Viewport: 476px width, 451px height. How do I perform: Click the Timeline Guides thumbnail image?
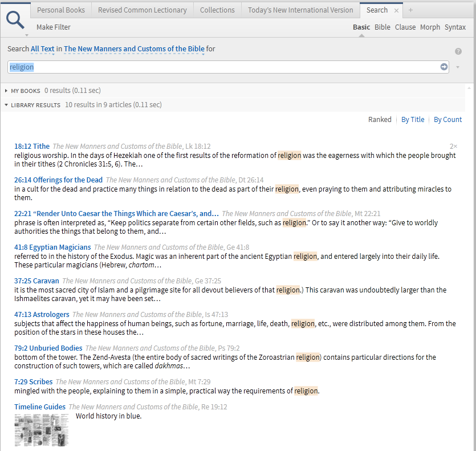[x=42, y=430]
